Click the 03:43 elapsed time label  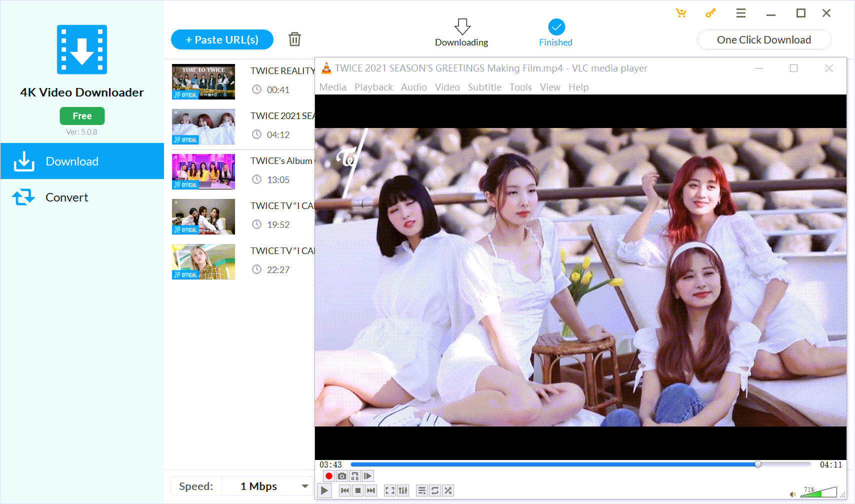click(330, 464)
